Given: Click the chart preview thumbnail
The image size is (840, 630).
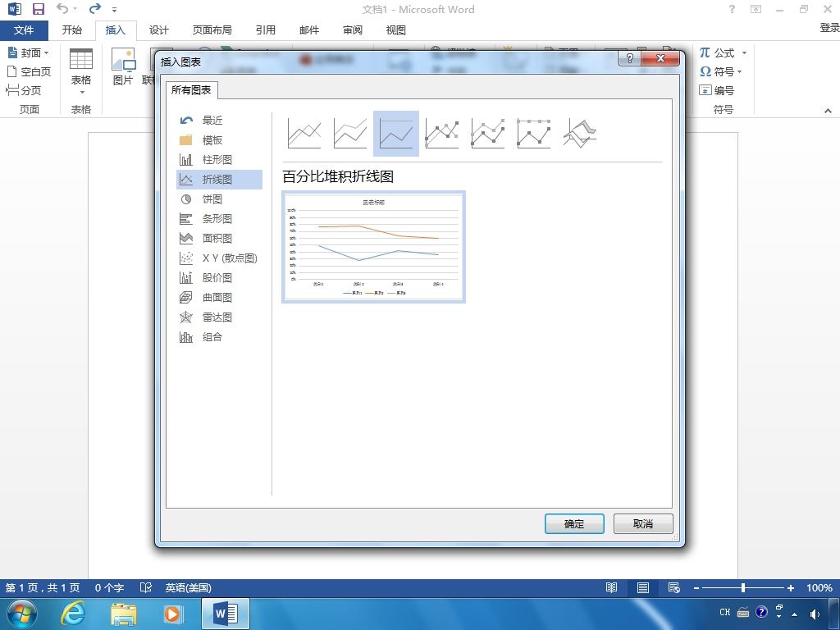Looking at the screenshot, I should tap(373, 247).
